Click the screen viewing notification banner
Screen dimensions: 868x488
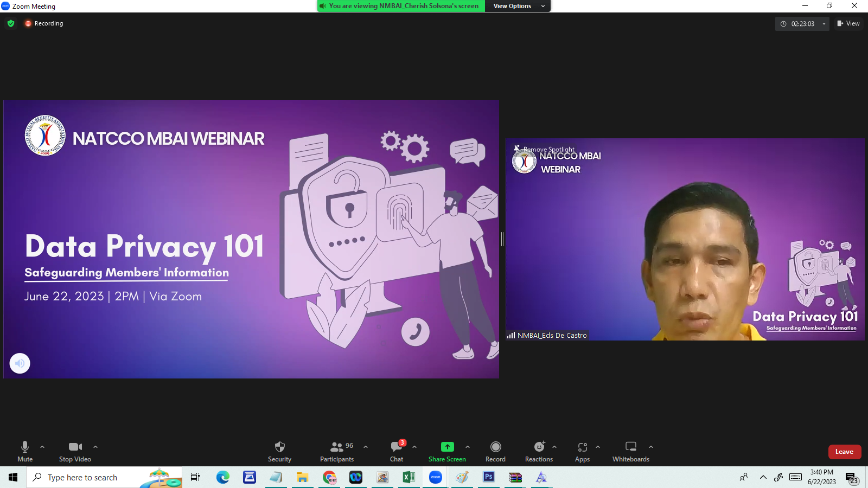[x=401, y=6]
